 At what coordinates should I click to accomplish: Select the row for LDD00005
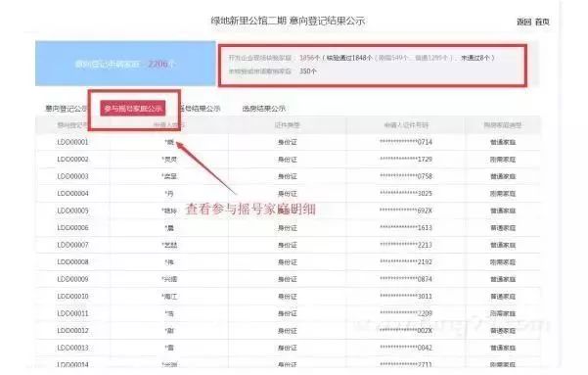(288, 211)
